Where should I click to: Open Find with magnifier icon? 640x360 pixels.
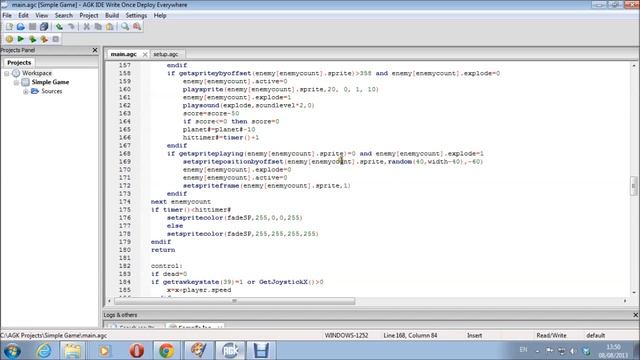coord(125,27)
